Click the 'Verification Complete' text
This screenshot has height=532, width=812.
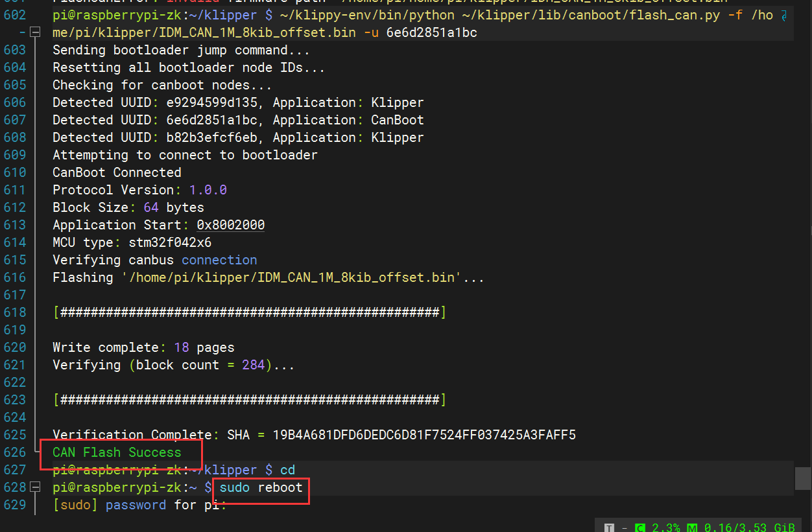pyautogui.click(x=132, y=435)
